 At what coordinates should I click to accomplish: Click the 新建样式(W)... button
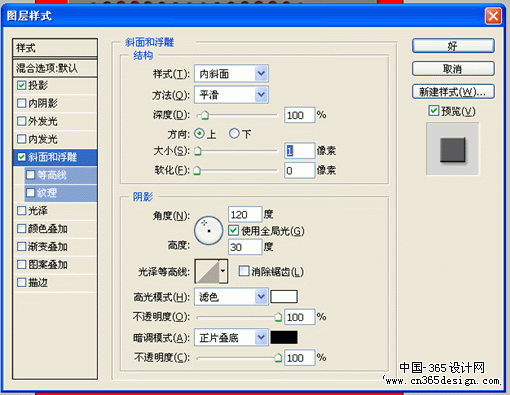tap(453, 92)
